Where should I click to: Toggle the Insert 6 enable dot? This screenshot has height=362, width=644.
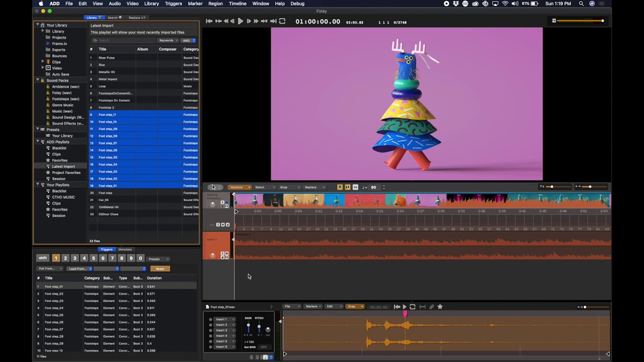[x=211, y=347]
